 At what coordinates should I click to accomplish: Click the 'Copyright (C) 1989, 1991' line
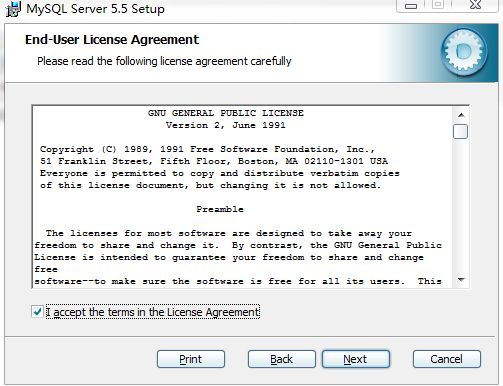click(x=207, y=149)
